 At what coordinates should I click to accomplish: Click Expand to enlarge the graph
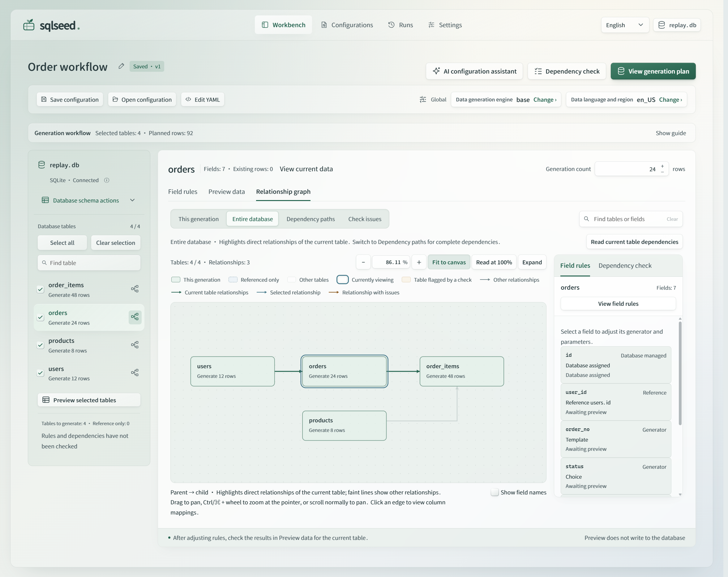pos(532,262)
